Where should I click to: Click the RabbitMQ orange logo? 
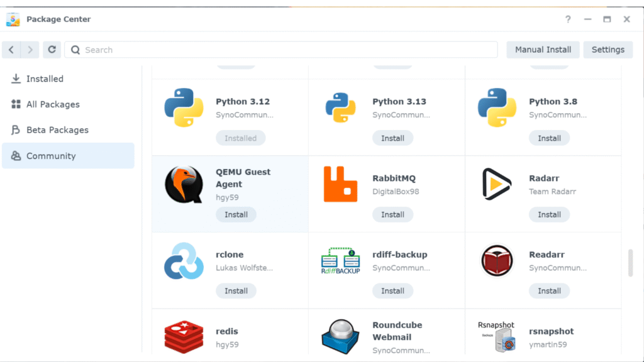pos(340,185)
